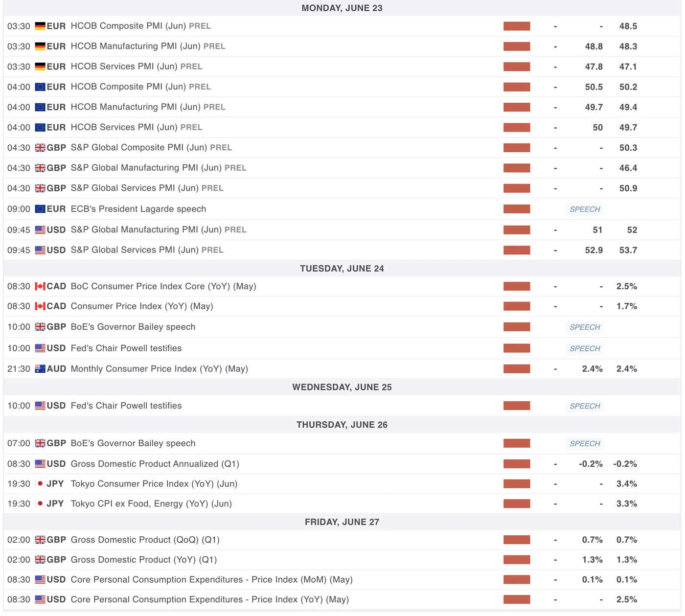
Task: Click SPEECH badge on Thursday's Bailey speech row
Action: tap(585, 444)
